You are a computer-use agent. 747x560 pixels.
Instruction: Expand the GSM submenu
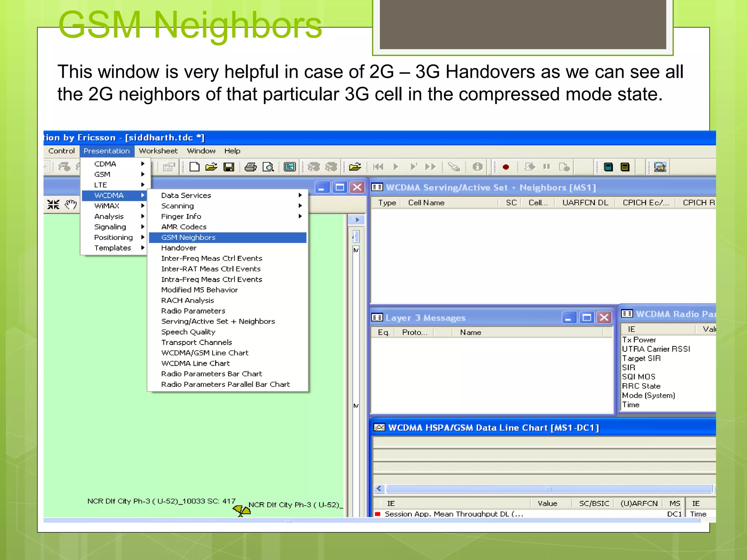click(114, 174)
